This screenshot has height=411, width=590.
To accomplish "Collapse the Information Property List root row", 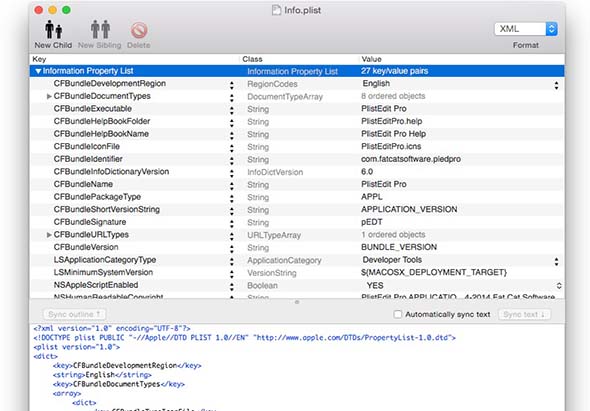I will (38, 71).
